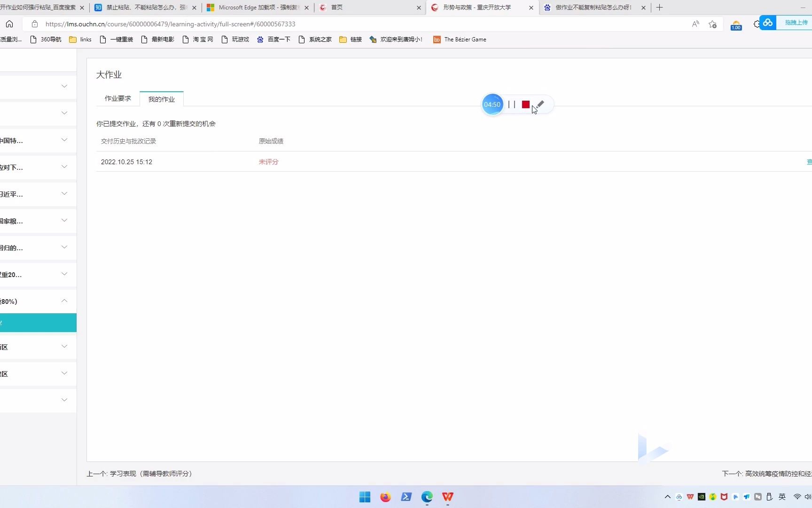This screenshot has width=812, height=508.
Task: Click the Edge taskbar icon
Action: point(427,497)
